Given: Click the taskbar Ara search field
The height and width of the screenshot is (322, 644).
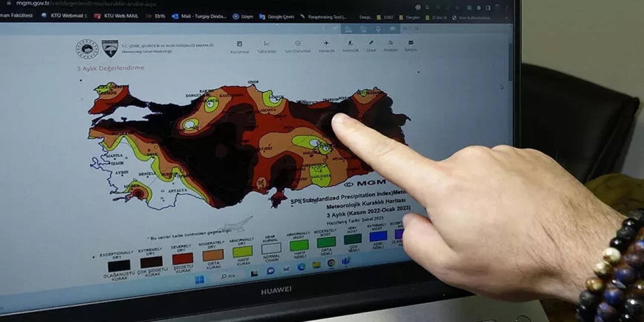Looking at the screenshot, I should pyautogui.click(x=229, y=276).
